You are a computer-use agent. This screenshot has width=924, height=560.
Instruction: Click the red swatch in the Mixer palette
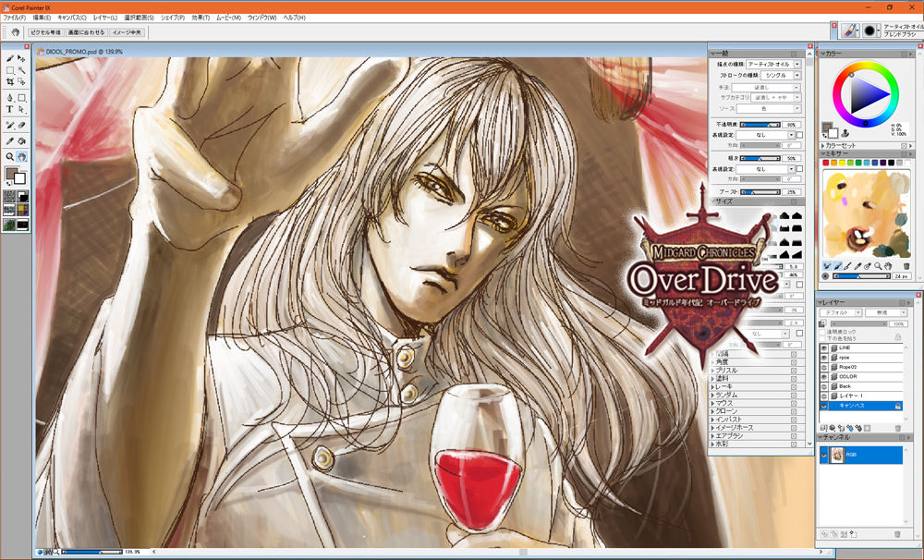pyautogui.click(x=826, y=163)
